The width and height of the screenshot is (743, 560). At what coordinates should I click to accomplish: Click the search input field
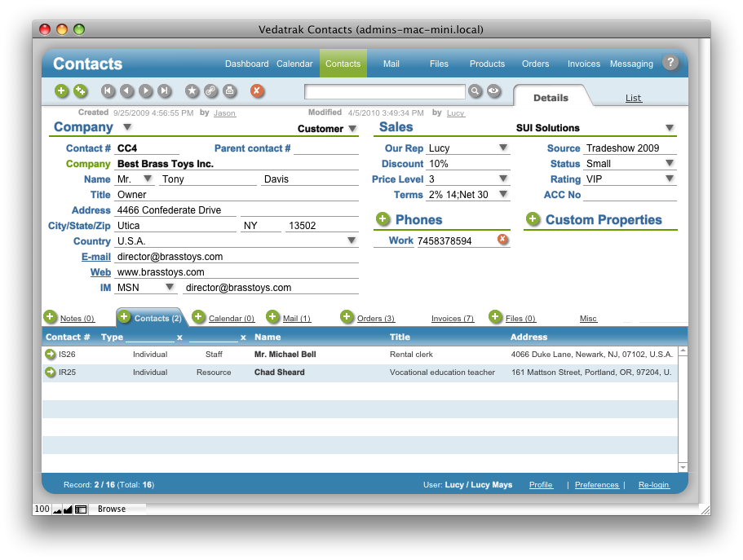384,91
